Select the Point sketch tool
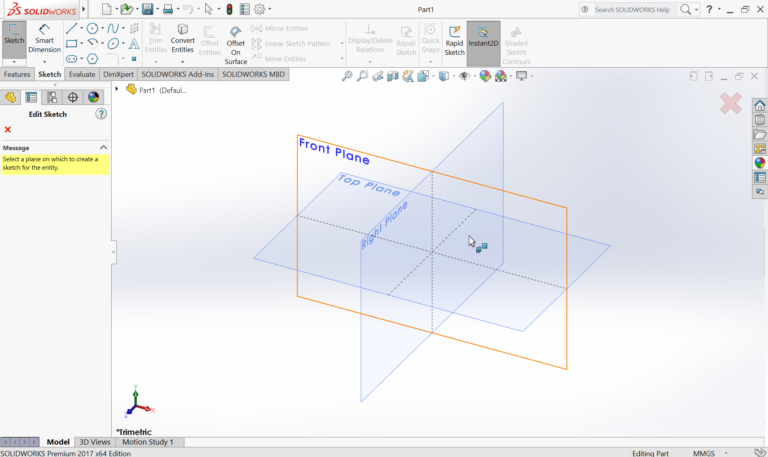768x457 pixels. tap(134, 59)
